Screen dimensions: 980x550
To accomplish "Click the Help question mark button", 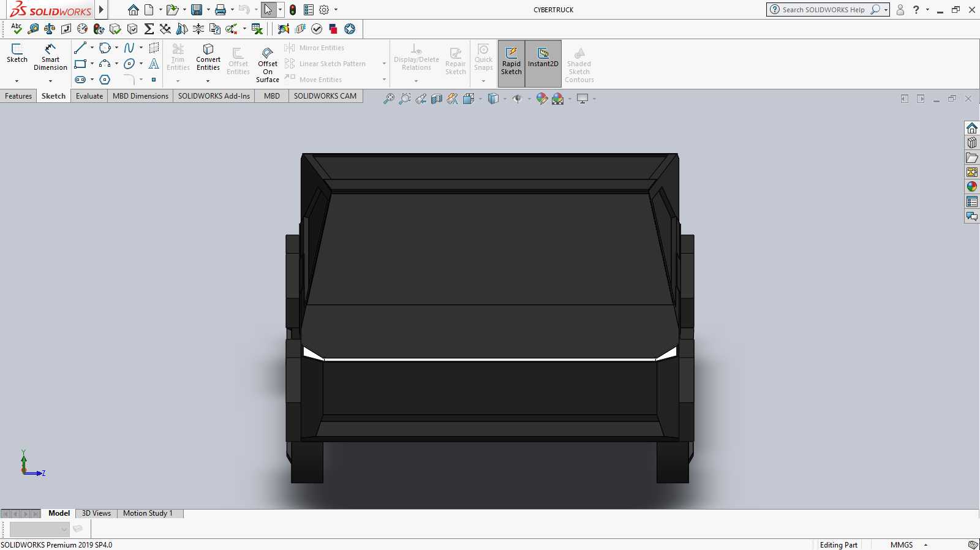I will 916,10.
